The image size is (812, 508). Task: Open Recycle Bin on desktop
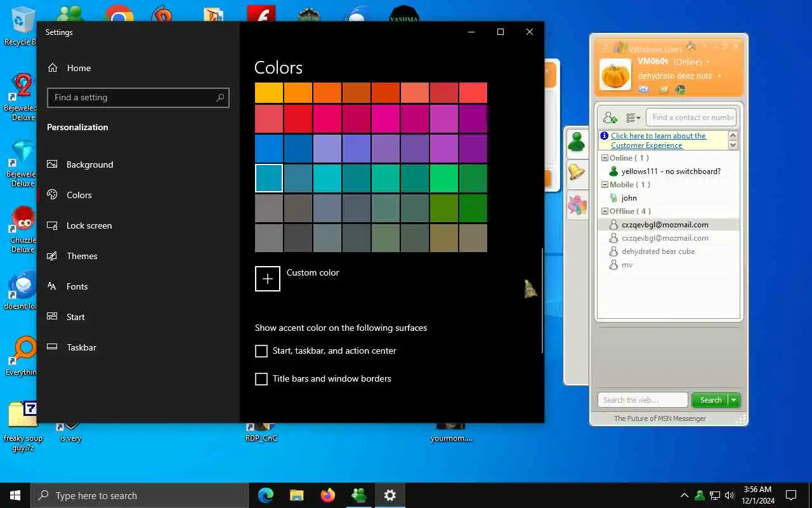point(21,27)
